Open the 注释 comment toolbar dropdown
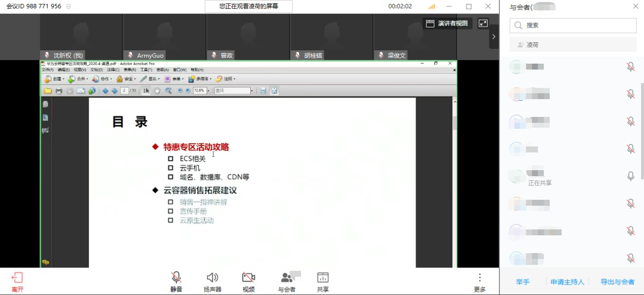 tap(226, 79)
